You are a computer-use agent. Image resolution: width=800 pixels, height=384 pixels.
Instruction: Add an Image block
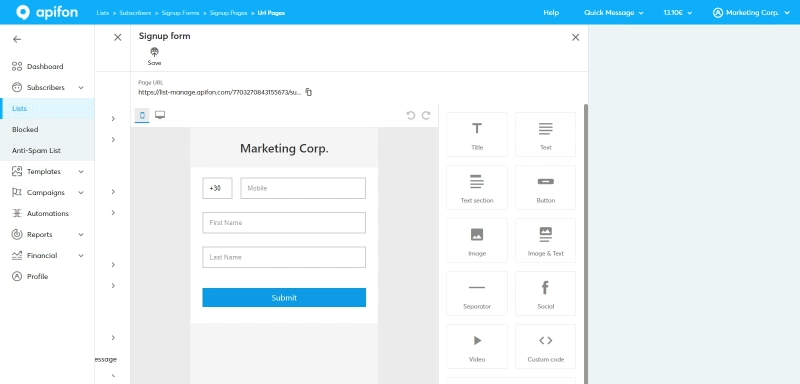click(477, 241)
